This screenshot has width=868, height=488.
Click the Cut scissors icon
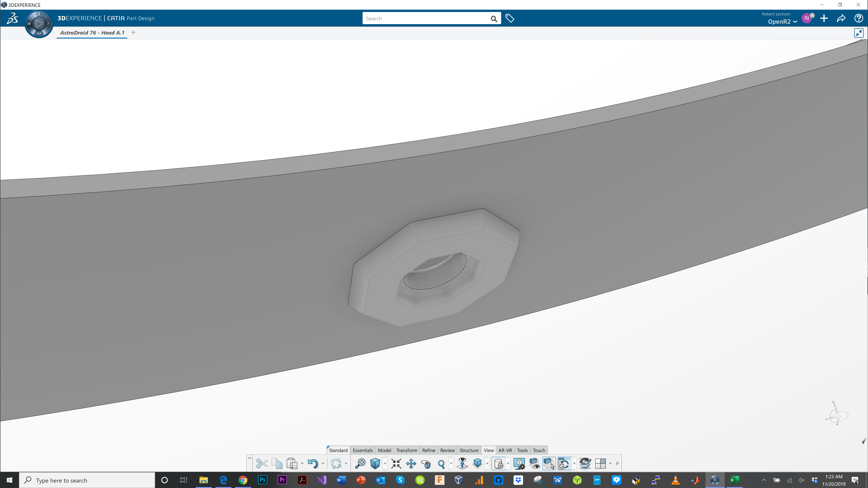(x=262, y=463)
